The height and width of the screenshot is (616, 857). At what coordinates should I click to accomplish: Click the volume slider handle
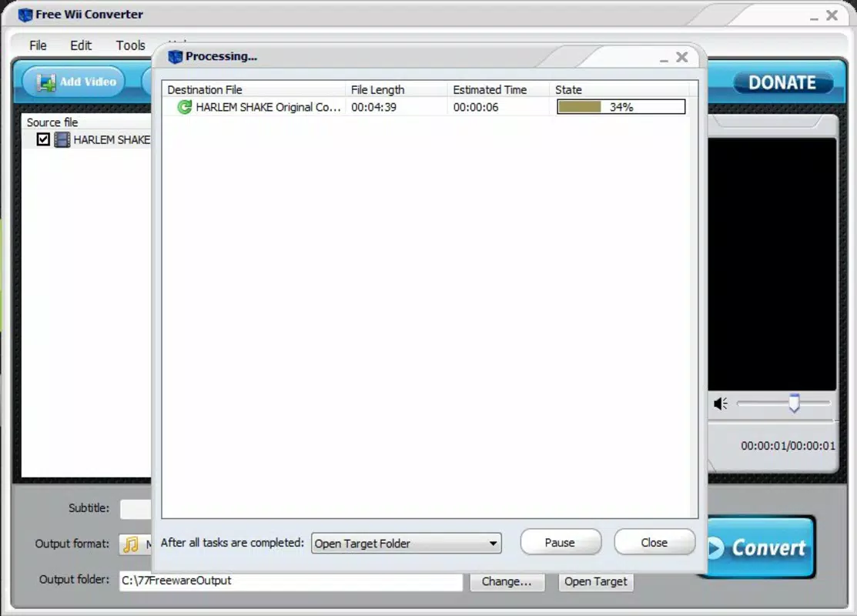tap(794, 403)
